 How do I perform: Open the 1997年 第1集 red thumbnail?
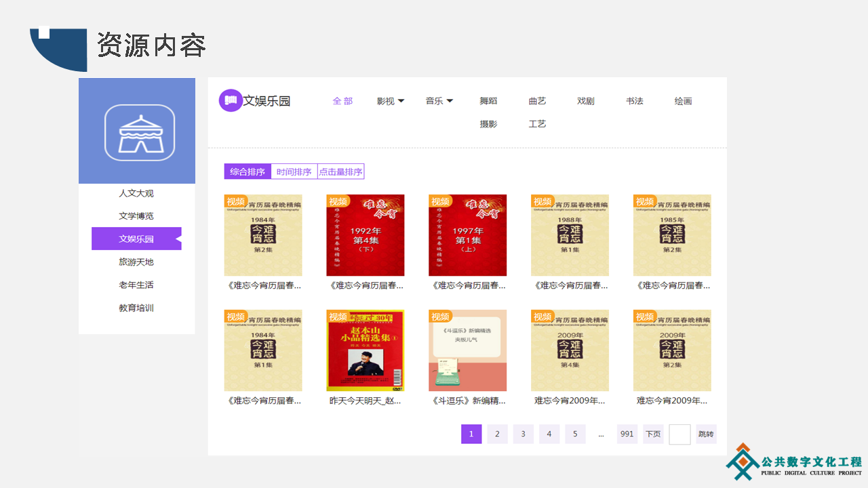click(x=468, y=235)
